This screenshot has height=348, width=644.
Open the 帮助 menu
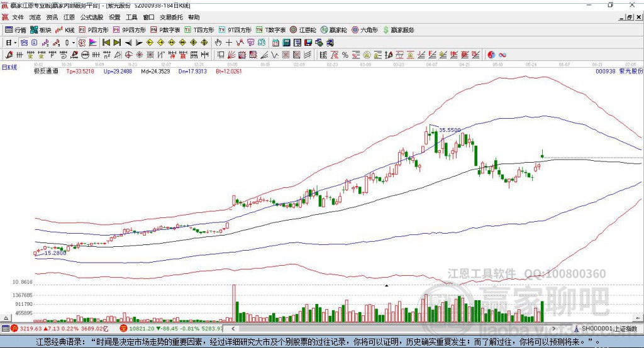pyautogui.click(x=194, y=17)
